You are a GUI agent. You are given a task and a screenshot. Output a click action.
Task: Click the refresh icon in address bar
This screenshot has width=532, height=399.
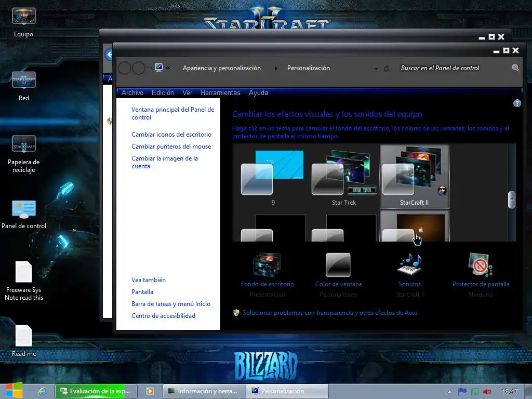coord(387,69)
